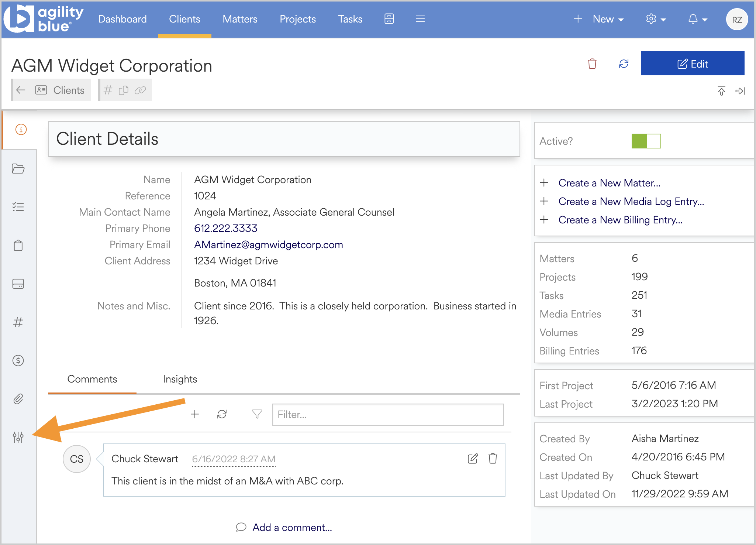Screen dimensions: 756x545
Task: Click the Billing Entries count 176
Action: (x=639, y=350)
